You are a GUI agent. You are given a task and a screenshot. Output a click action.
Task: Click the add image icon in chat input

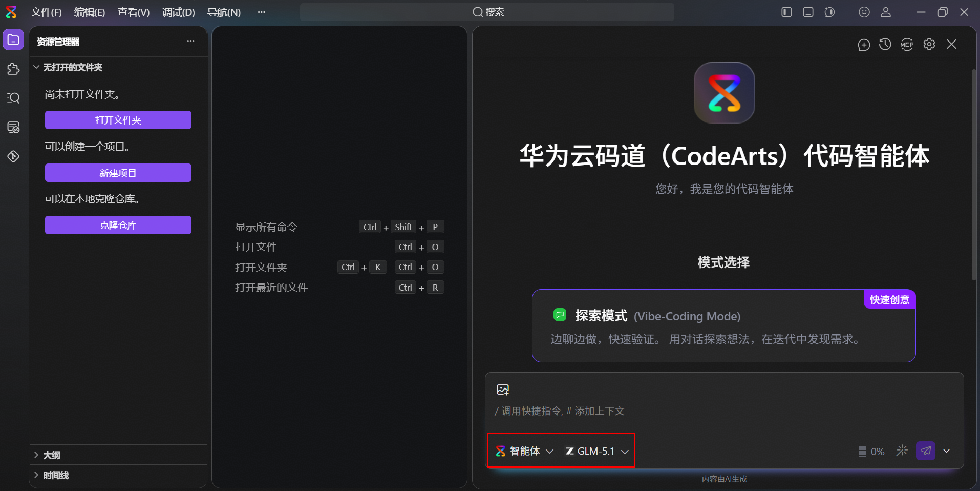(503, 390)
